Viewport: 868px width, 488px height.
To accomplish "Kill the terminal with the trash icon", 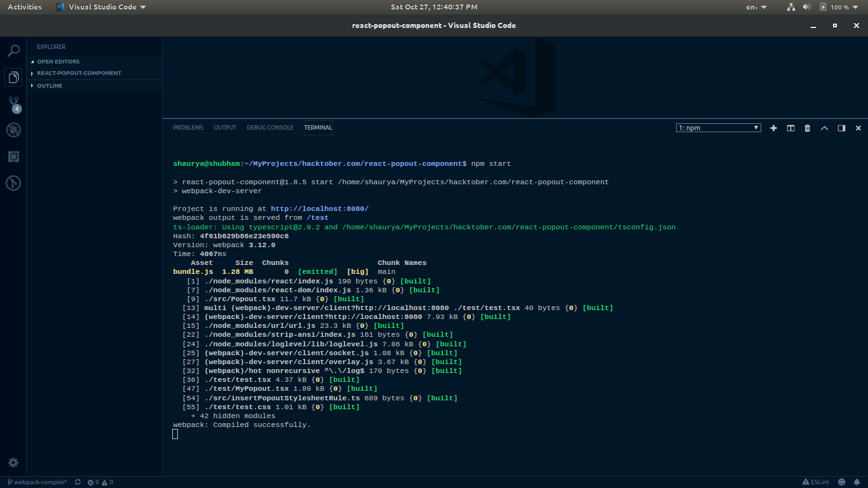I will pyautogui.click(x=808, y=128).
